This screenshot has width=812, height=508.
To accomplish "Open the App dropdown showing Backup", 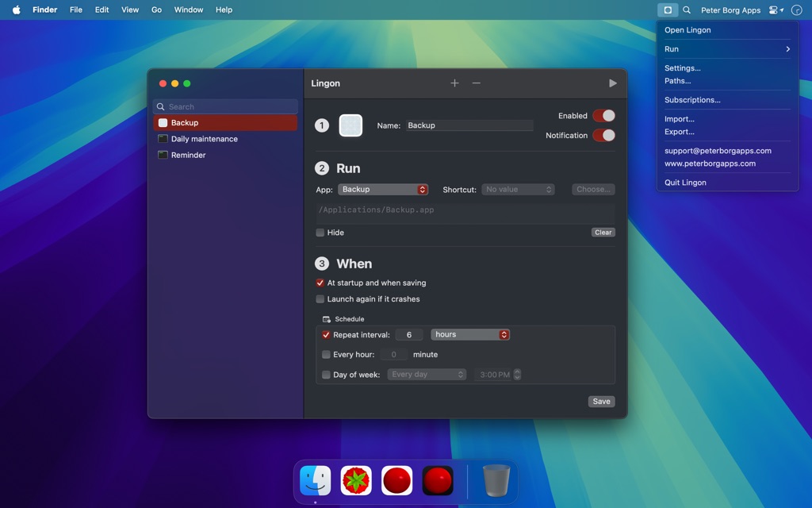I will 383,189.
